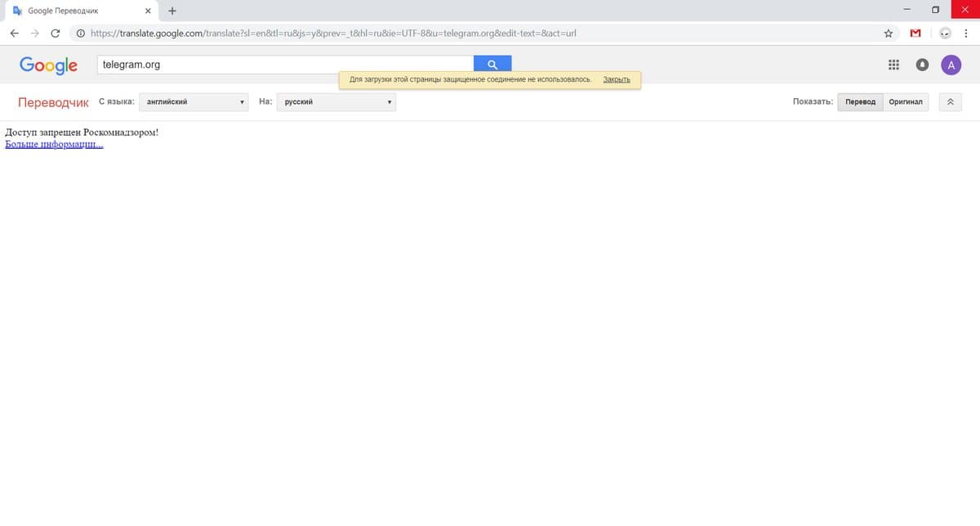Click the Google logo

(x=48, y=65)
